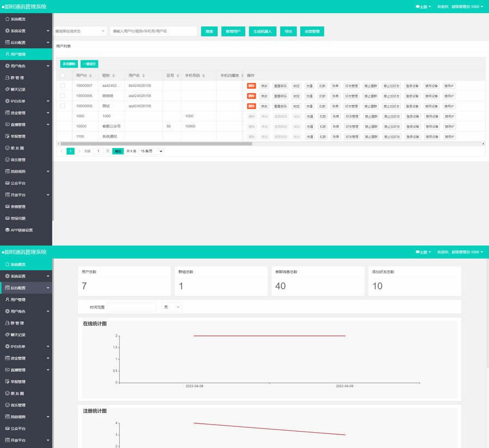The height and width of the screenshot is (448, 489).
Task: Check the row checkbox for user 10000006
Action: pyautogui.click(x=63, y=96)
